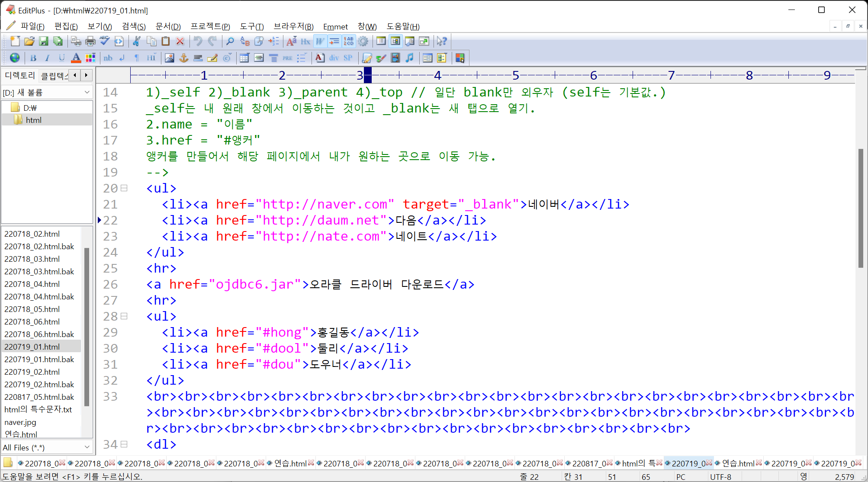The width and height of the screenshot is (868, 482).
Task: Click the font color palette icon
Action: tap(90, 58)
